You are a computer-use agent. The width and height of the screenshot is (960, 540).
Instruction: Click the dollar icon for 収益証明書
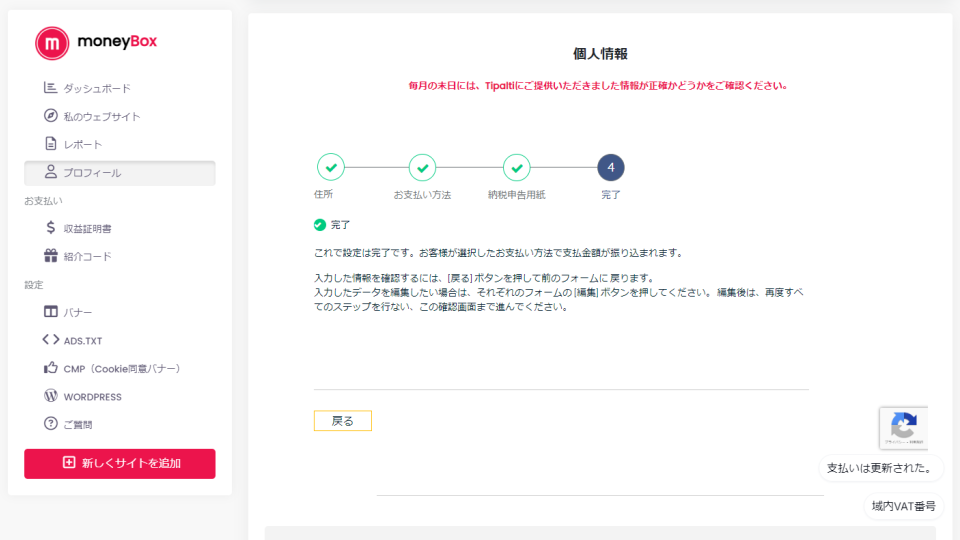(x=51, y=228)
